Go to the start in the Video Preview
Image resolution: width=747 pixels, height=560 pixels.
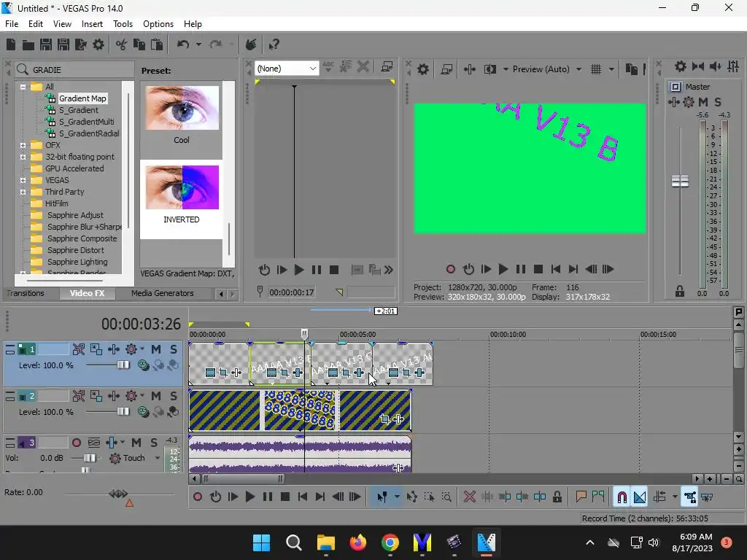555,270
